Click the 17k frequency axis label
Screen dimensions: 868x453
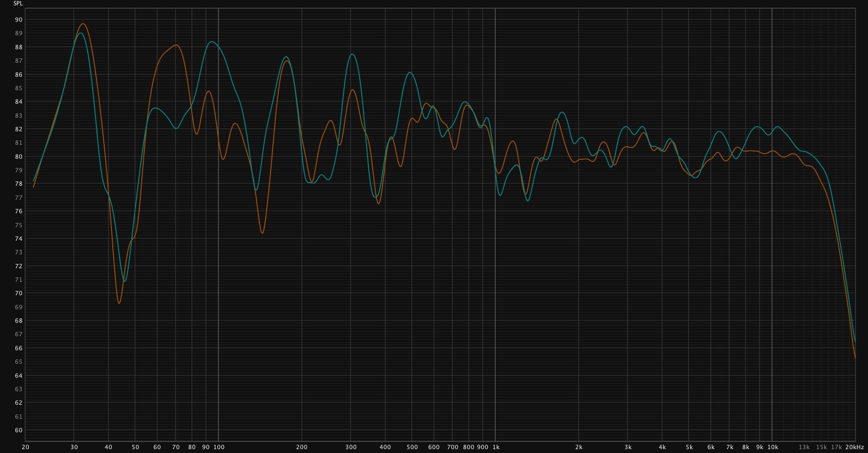(837, 447)
